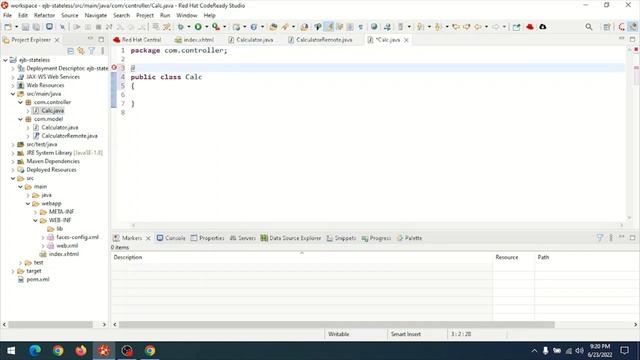The width and height of the screenshot is (640, 360).
Task: Expand the Maven Dependencies node
Action: (13, 162)
